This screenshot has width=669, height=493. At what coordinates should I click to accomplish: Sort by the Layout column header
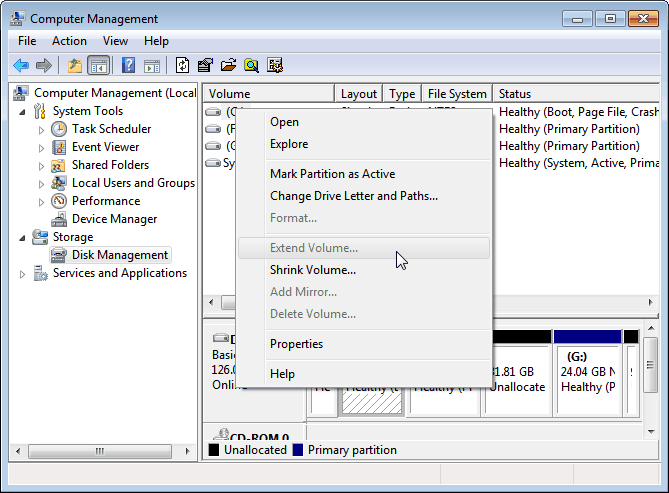click(x=359, y=93)
